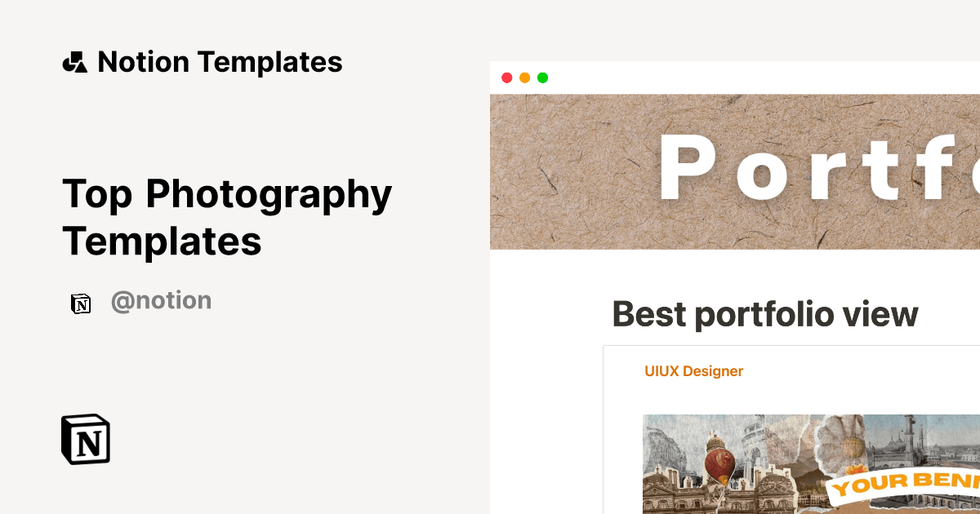Click the "Best portfolio view" heading
The image size is (980, 514).
[764, 314]
